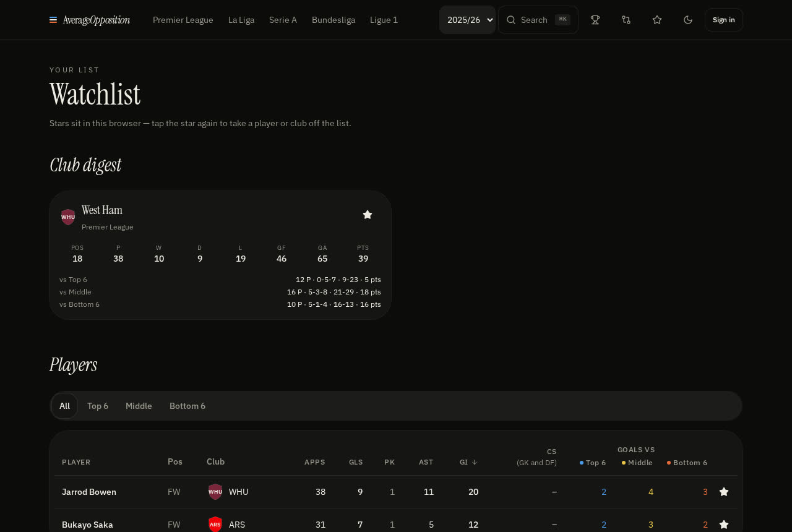Remove Jarrod Bowen from watchlist star
Screen dimensions: 792x532
(x=724, y=492)
